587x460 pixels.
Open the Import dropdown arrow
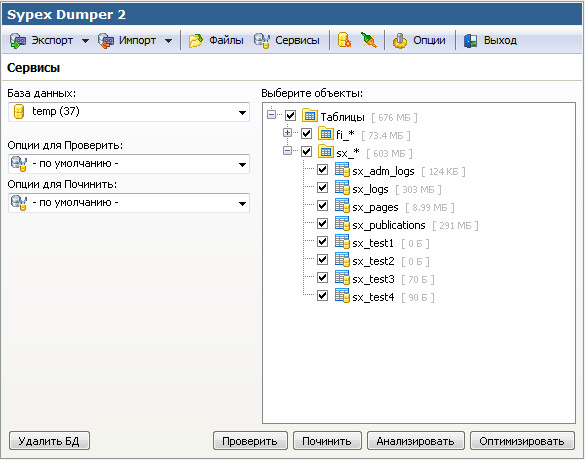click(x=168, y=41)
